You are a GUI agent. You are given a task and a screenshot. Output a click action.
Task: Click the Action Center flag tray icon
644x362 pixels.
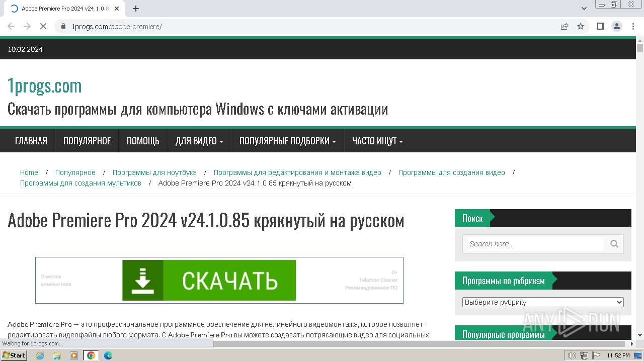596,355
